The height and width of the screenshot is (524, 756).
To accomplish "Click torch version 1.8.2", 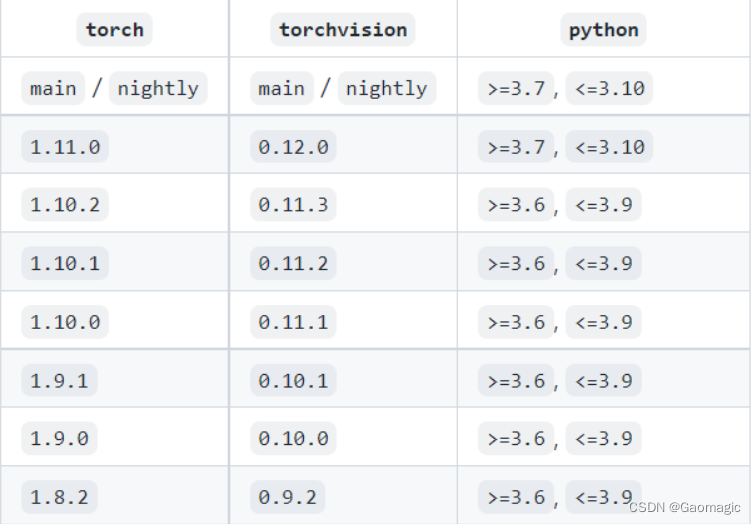I will [59, 497].
